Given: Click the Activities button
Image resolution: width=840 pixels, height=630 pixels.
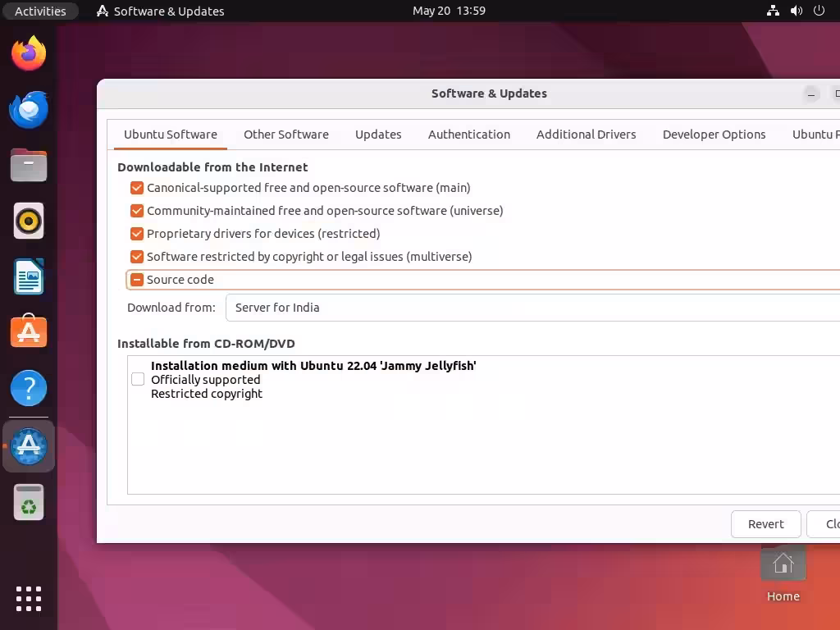Looking at the screenshot, I should (x=40, y=11).
